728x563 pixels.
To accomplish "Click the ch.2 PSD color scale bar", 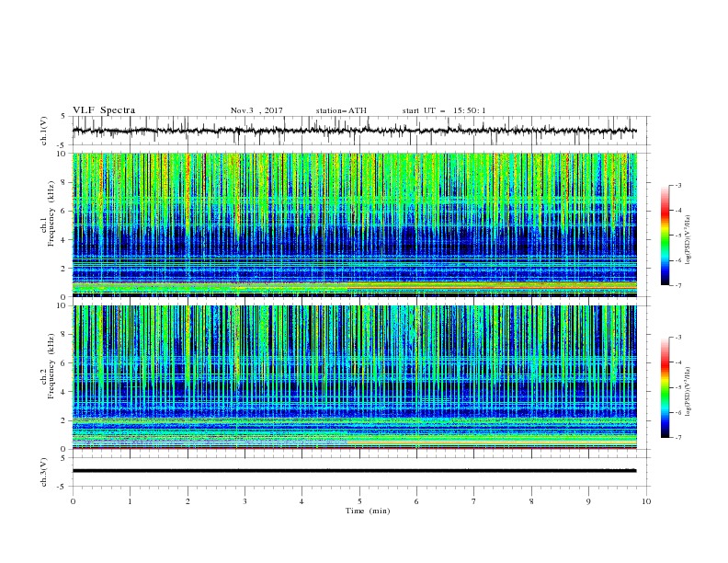I will click(x=665, y=387).
